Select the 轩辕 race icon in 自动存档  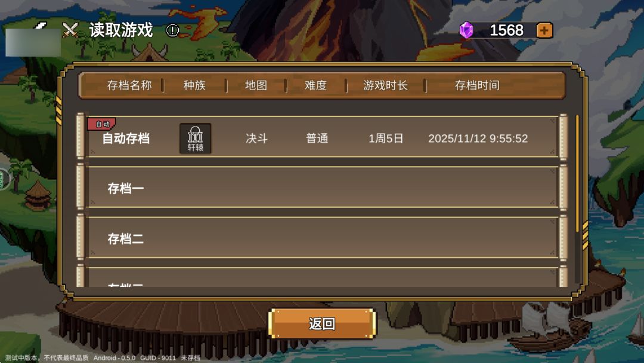[196, 139]
